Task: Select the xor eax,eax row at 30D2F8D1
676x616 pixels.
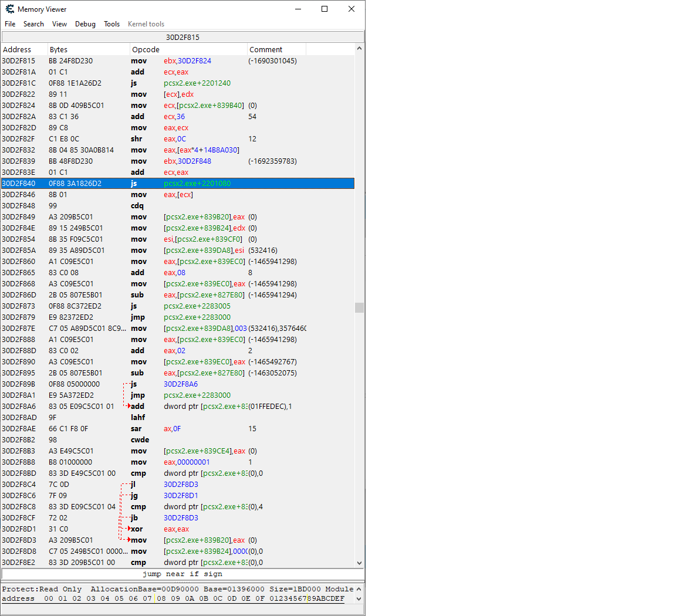Action: pos(176,529)
